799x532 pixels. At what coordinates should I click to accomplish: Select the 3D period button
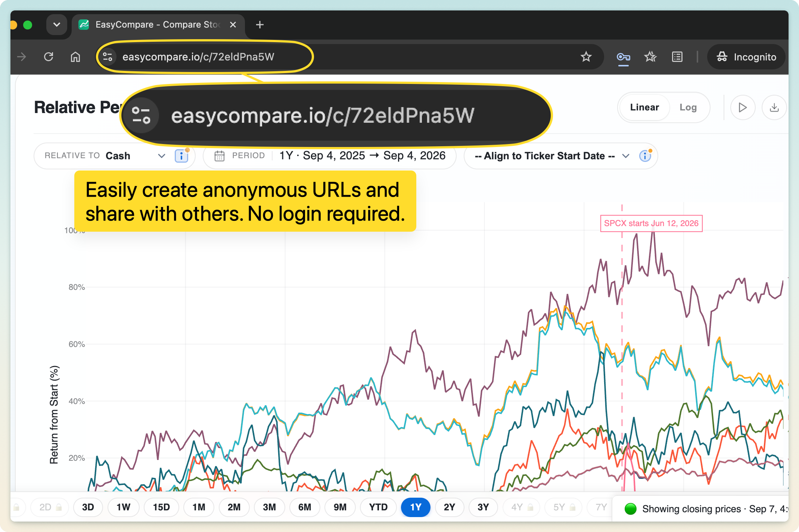pos(88,507)
